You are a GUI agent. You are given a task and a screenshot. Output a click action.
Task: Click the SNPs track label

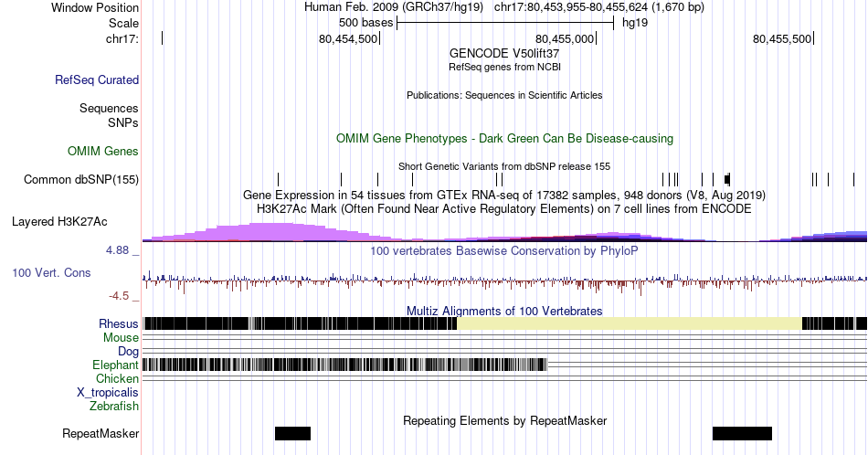(123, 122)
